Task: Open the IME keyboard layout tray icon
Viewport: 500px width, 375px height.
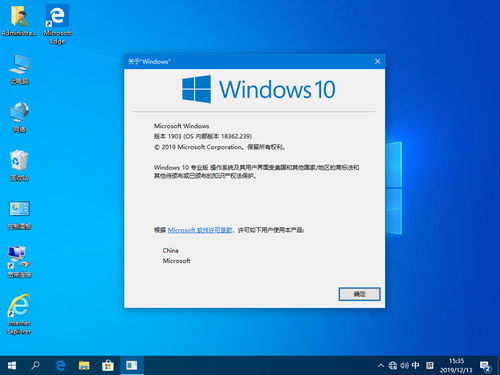Action: [430, 366]
